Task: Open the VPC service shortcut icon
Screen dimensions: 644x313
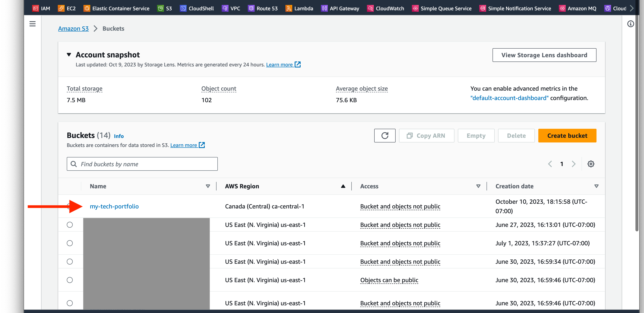Action: click(x=225, y=8)
